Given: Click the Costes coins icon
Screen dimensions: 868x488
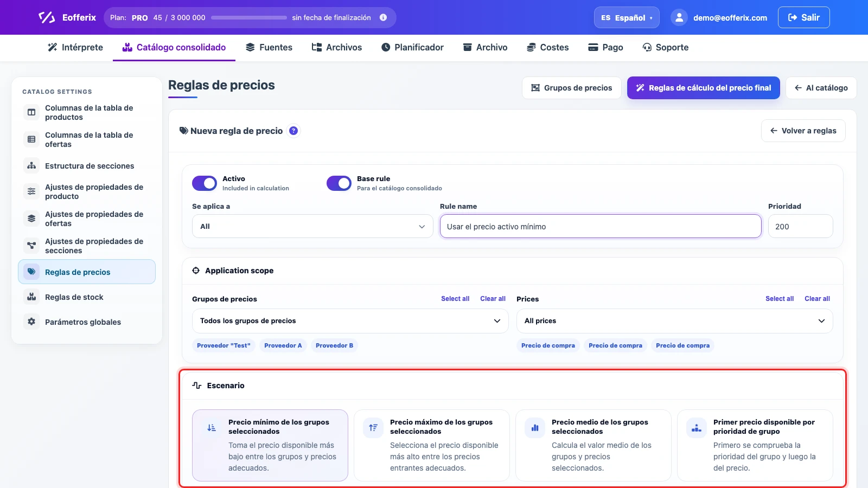Looking at the screenshot, I should pos(532,47).
